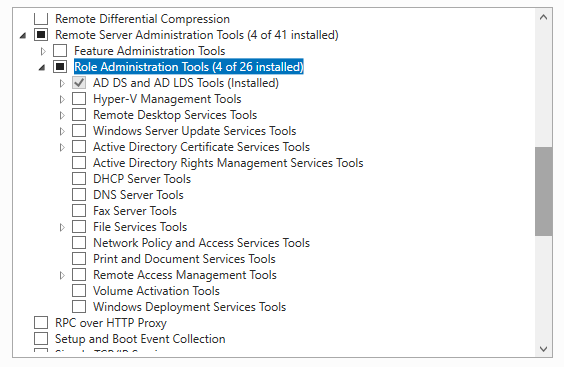Screen dimensions: 564x367
Task: Select the Role Administration Tools label
Action: (x=189, y=67)
